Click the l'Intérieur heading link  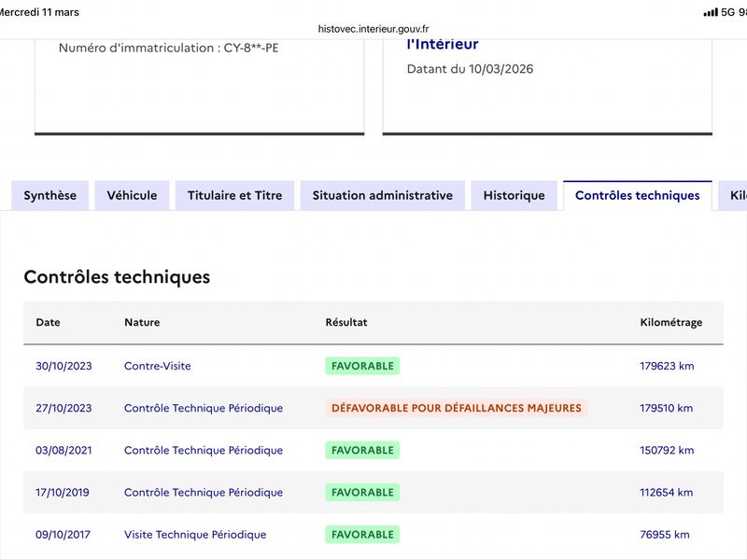(443, 44)
